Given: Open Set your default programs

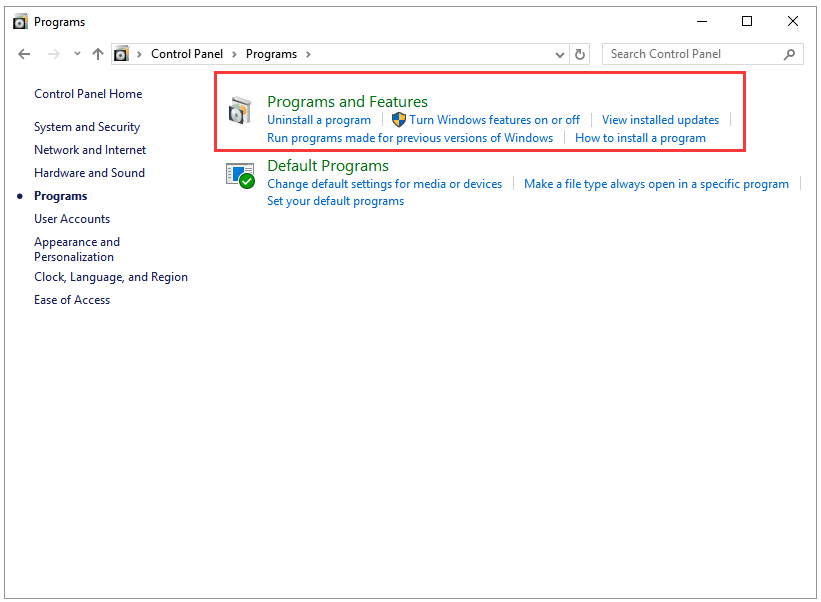Looking at the screenshot, I should point(336,202).
